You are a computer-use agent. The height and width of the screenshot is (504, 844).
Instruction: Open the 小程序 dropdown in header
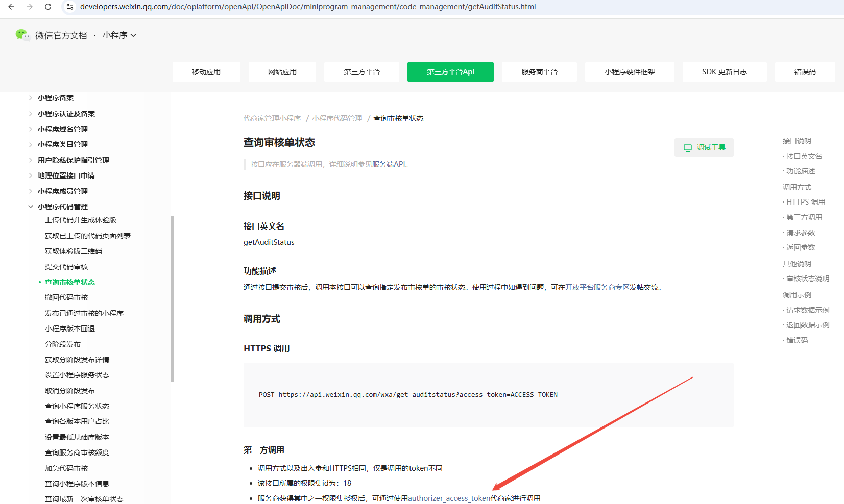119,35
